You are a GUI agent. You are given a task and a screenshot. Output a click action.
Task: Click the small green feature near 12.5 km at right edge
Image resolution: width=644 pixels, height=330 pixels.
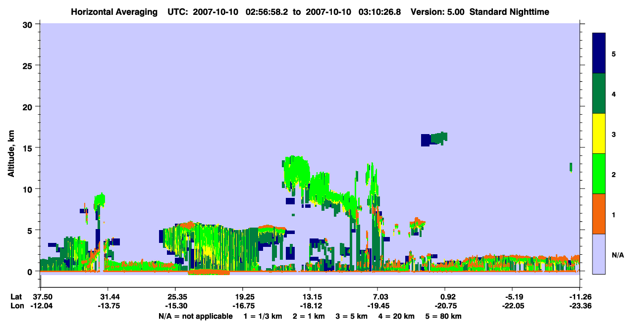point(571,167)
